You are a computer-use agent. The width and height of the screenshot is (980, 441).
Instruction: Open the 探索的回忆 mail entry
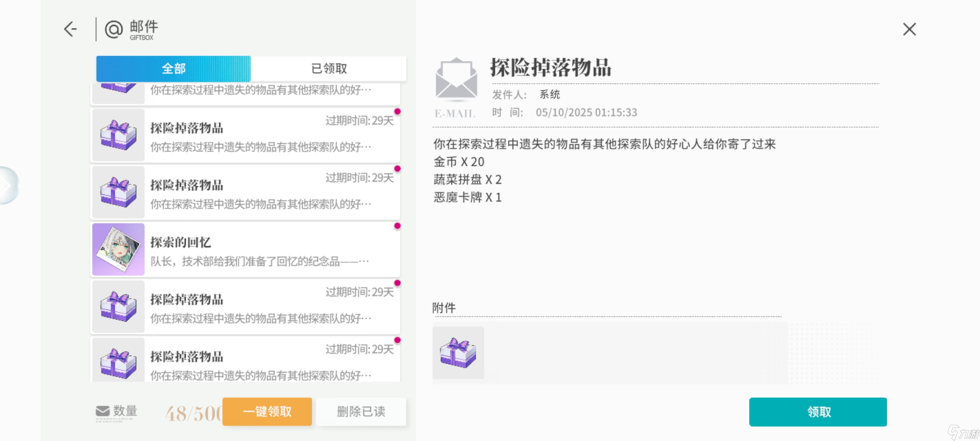pyautogui.click(x=266, y=250)
